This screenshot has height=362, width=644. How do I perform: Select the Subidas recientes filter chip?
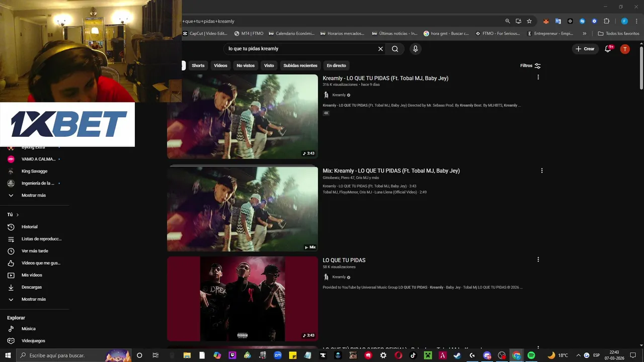pos(300,65)
